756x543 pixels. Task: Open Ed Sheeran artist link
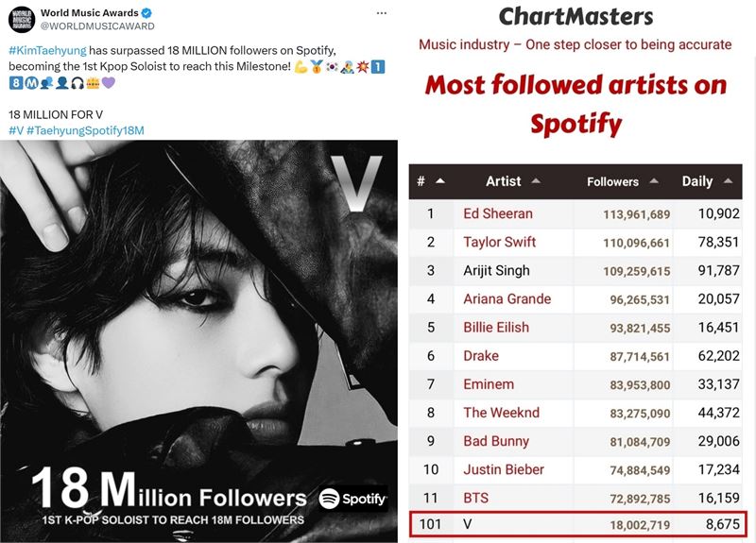tap(498, 213)
